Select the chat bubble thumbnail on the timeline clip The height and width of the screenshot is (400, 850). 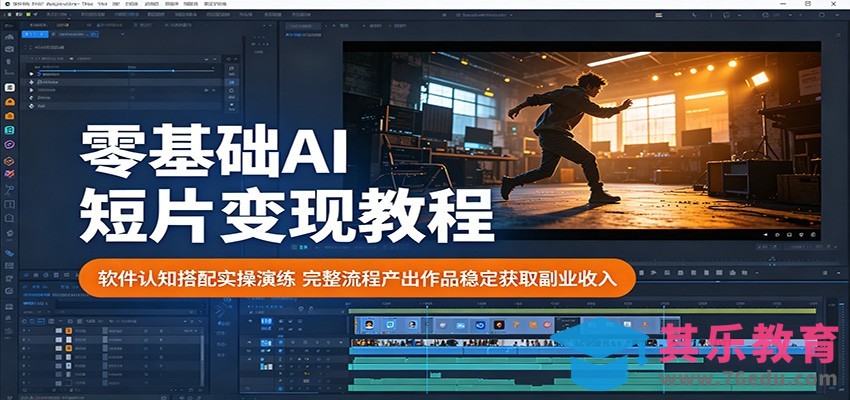coord(390,325)
